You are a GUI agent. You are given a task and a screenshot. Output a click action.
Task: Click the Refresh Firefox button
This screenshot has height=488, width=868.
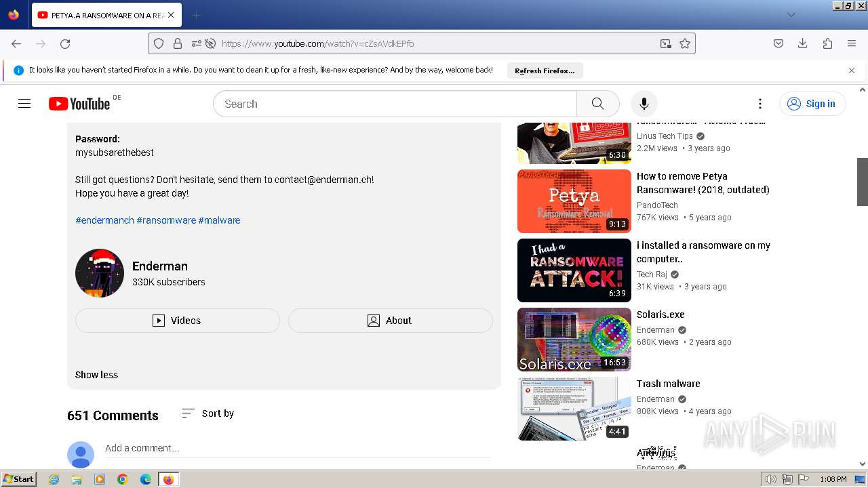pyautogui.click(x=545, y=70)
